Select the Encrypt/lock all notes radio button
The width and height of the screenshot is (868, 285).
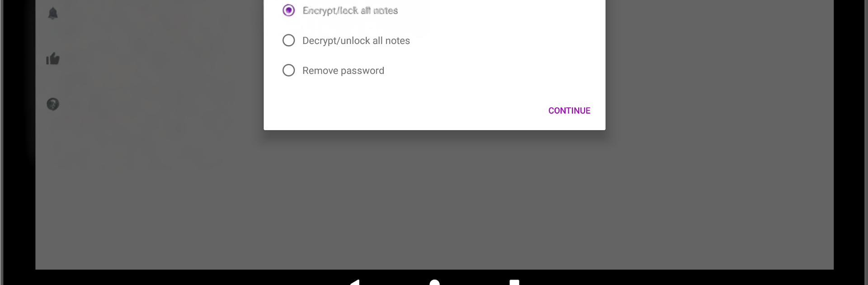(x=288, y=10)
